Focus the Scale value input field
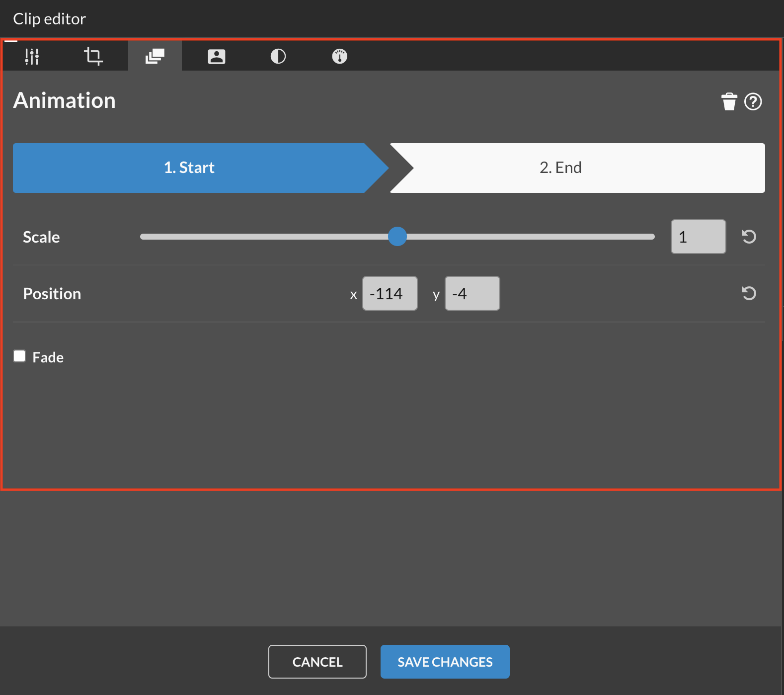 coord(698,237)
